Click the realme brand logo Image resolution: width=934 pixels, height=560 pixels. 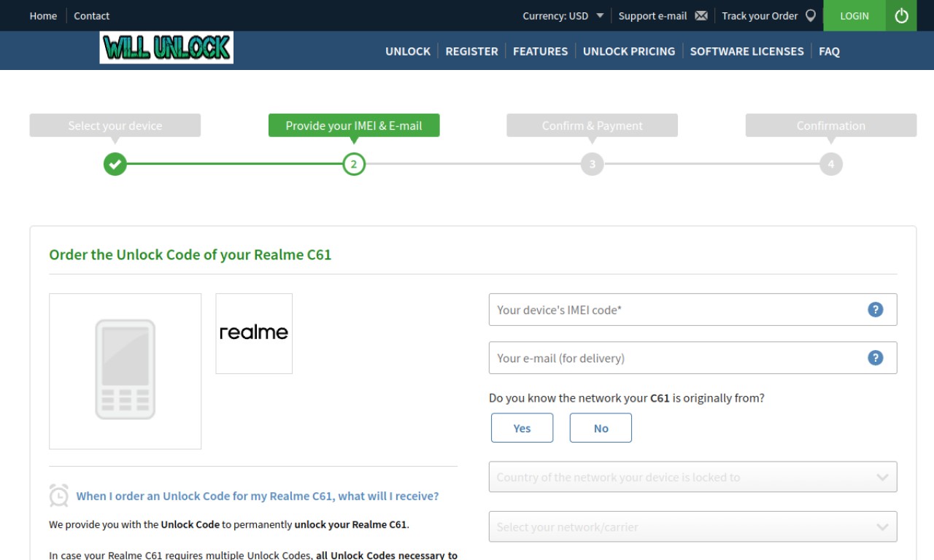(254, 333)
